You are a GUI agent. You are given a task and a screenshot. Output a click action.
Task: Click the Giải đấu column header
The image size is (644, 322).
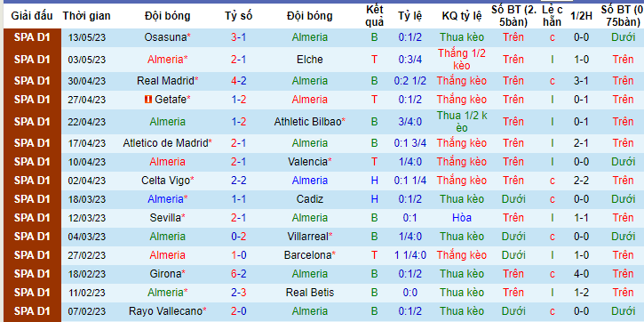pyautogui.click(x=32, y=16)
